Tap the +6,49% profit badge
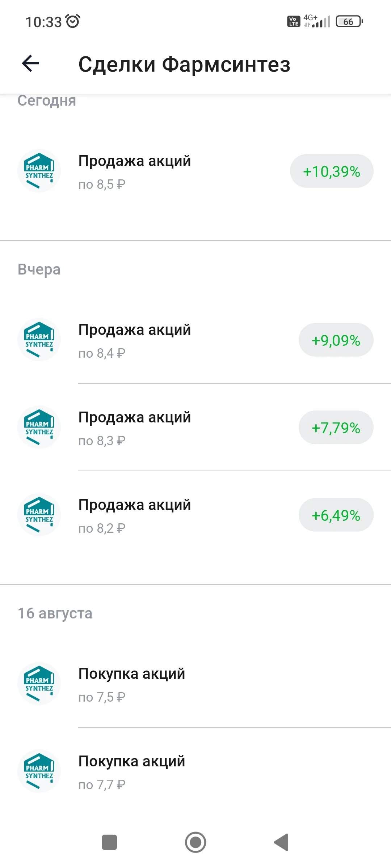The height and width of the screenshot is (868, 391). [x=336, y=515]
